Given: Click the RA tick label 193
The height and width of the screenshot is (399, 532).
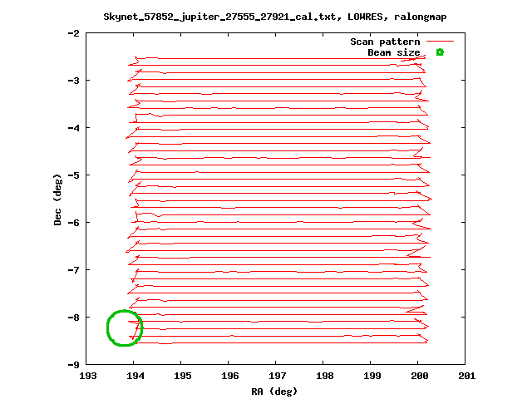Looking at the screenshot, I should tap(88, 376).
